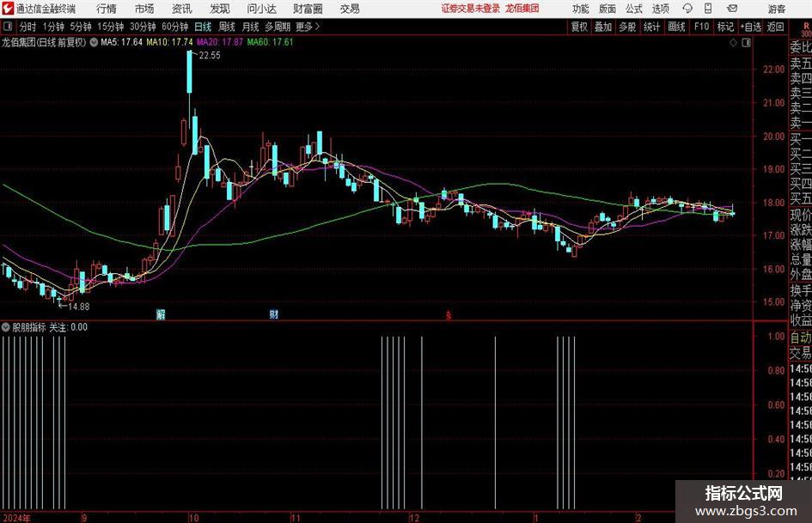This screenshot has height=523, width=812.
Task: Open the 版面 menu
Action: click(607, 9)
